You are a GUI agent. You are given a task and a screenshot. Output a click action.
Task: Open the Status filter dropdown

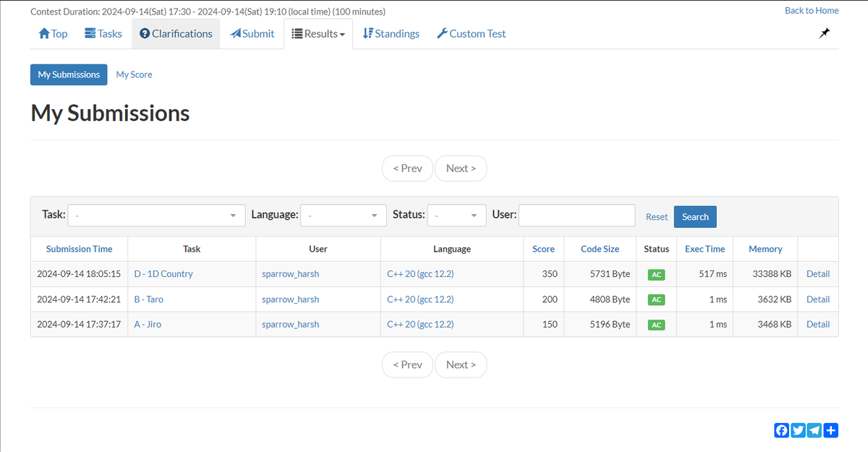[456, 216]
